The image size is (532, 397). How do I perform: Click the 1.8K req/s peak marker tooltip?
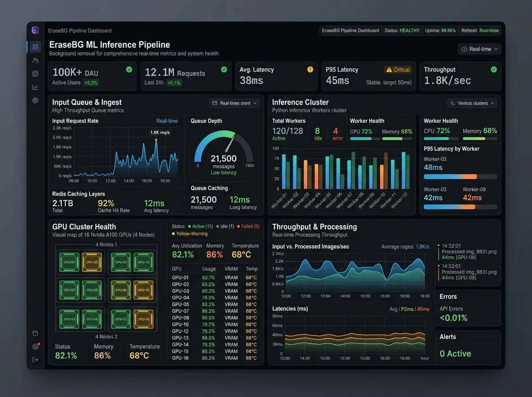coord(160,132)
